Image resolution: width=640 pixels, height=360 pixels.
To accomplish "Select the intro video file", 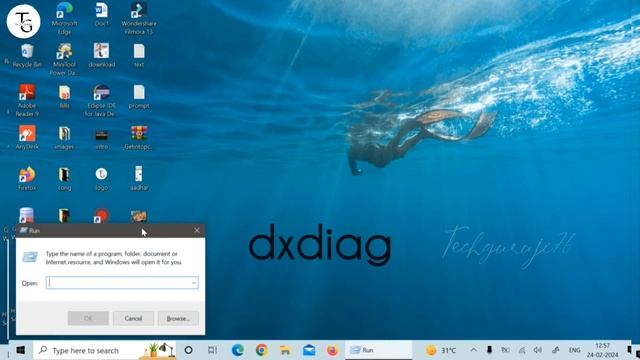I will click(x=101, y=139).
